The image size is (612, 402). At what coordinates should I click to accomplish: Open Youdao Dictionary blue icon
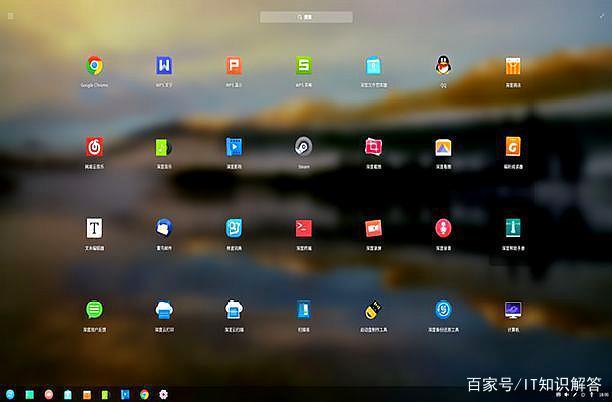point(234,228)
